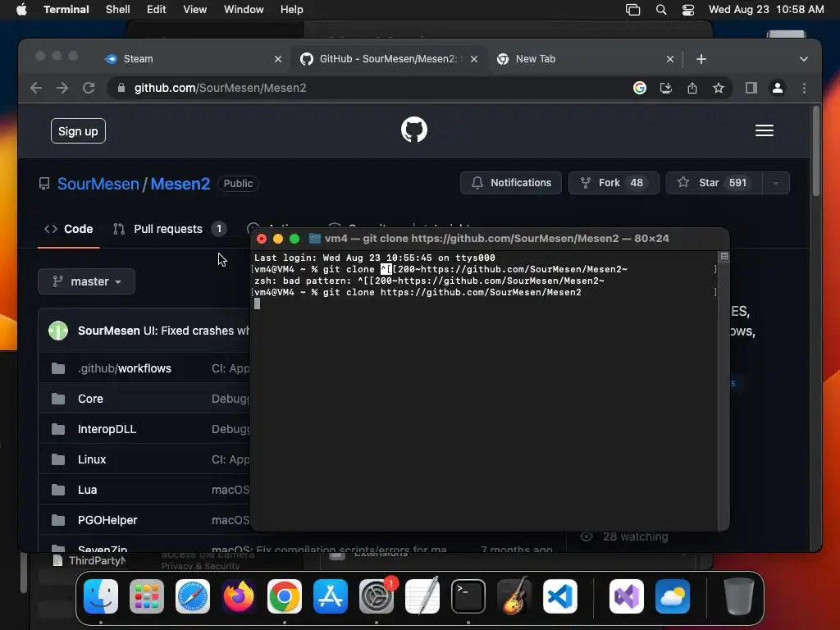Open the Lua folder
The width and height of the screenshot is (840, 630).
(87, 490)
